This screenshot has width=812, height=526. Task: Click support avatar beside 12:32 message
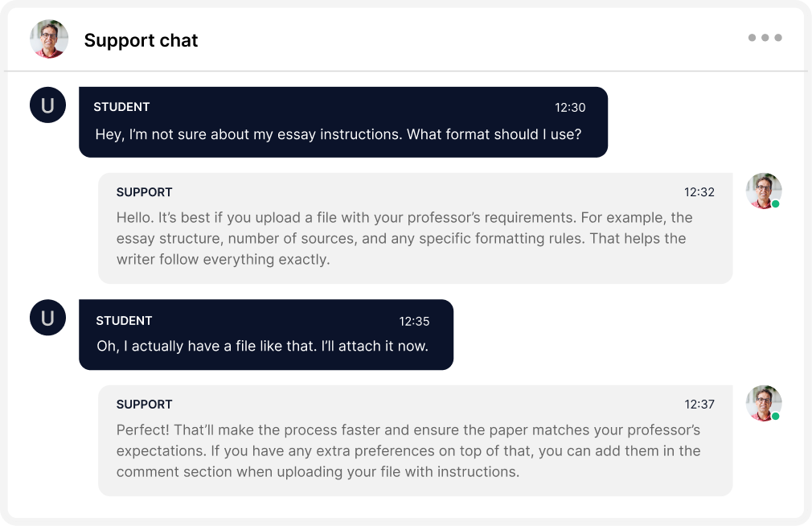click(x=763, y=191)
